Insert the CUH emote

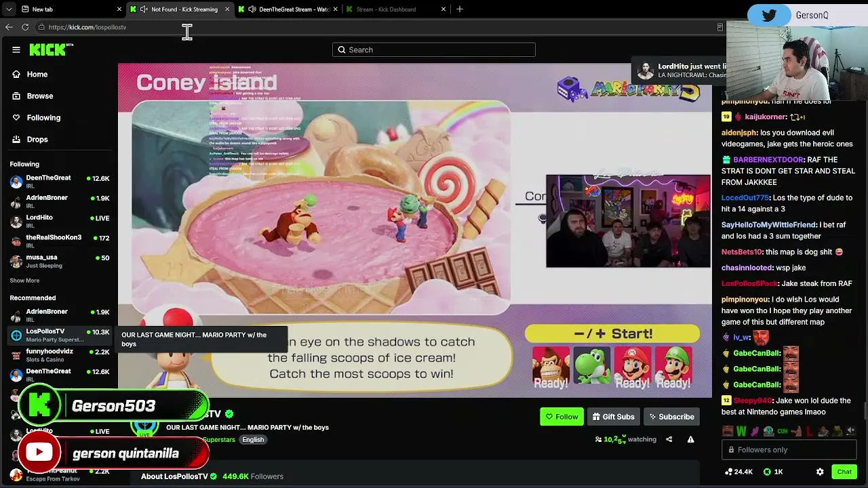783,431
